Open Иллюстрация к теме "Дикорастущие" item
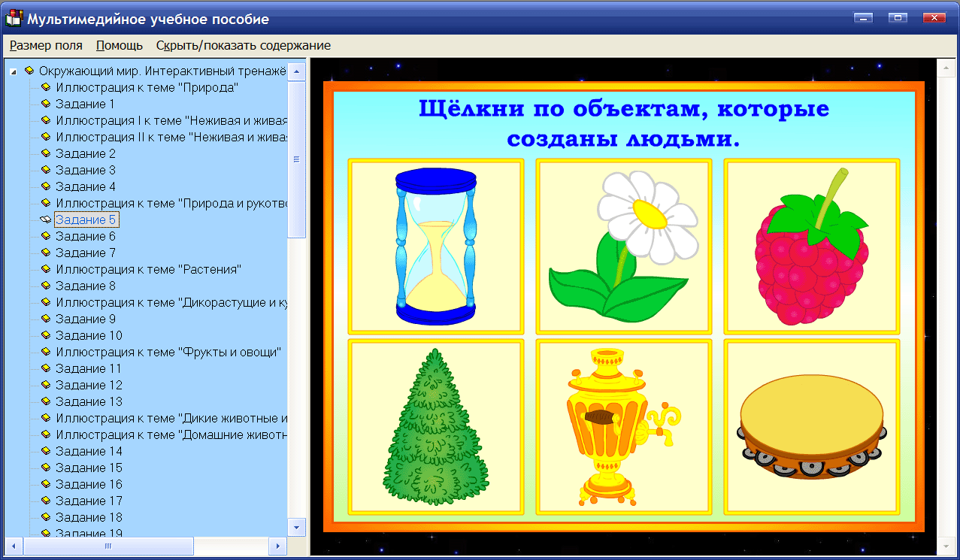 click(x=171, y=302)
